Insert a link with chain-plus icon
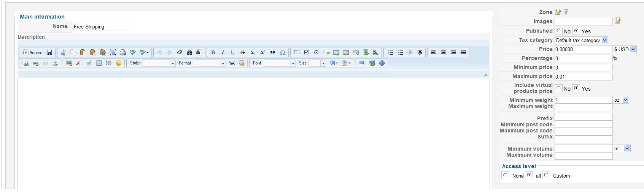 (x=35, y=63)
